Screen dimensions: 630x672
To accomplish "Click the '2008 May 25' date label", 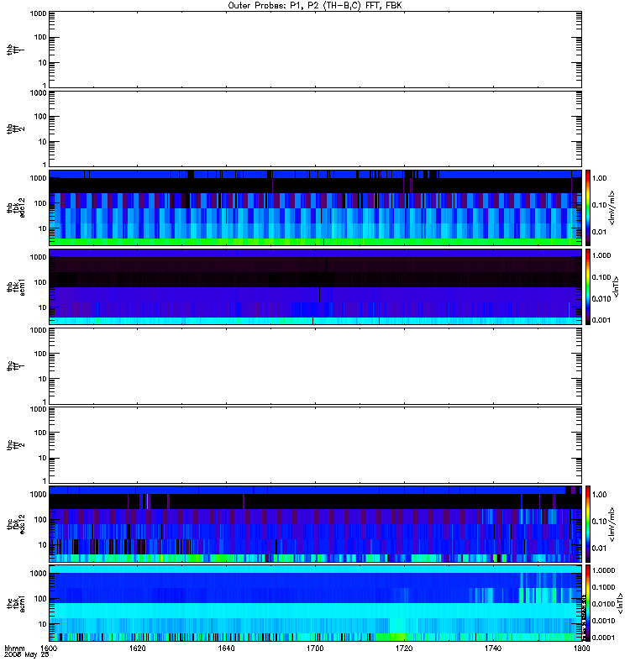I will [27, 655].
